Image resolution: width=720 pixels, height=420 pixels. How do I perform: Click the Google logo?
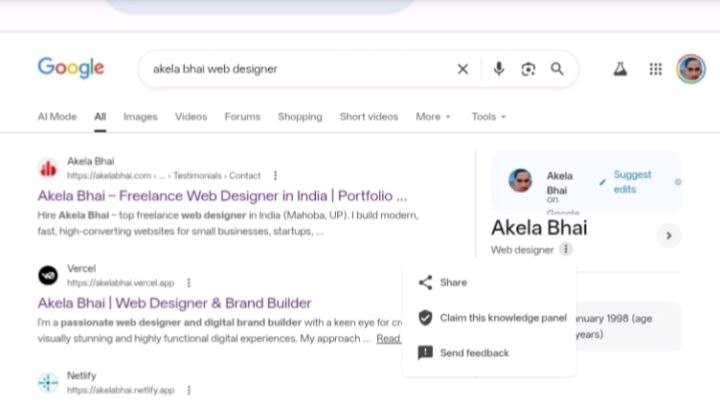click(71, 68)
